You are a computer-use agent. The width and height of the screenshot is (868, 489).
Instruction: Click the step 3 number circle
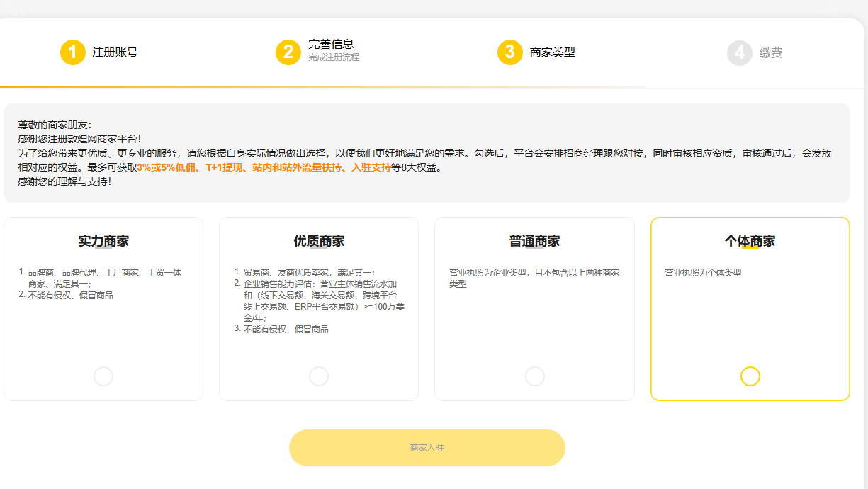click(510, 52)
